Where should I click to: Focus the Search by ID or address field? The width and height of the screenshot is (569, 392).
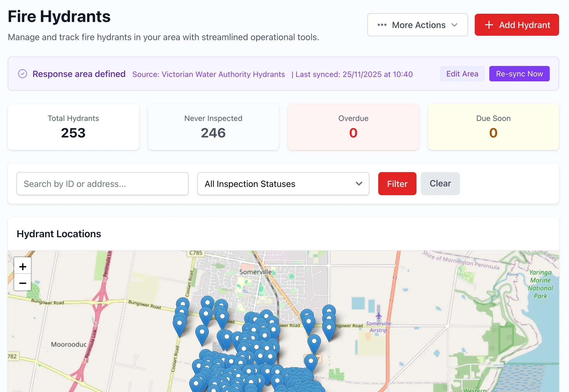click(103, 184)
